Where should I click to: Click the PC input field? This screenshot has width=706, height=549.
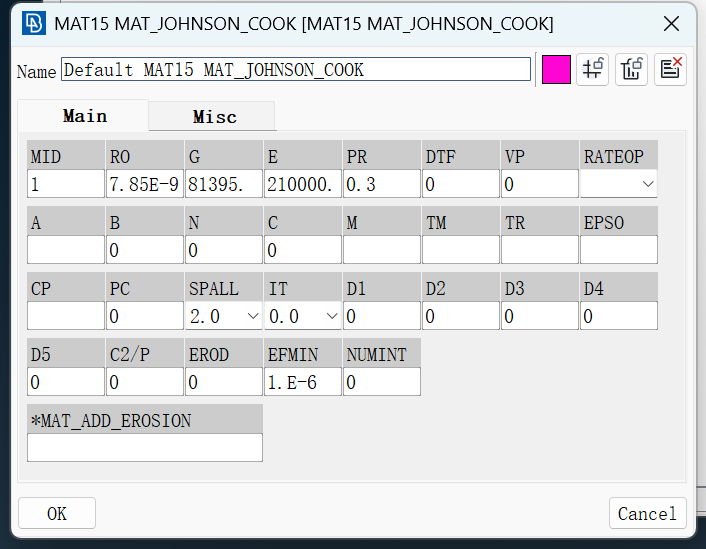coord(145,316)
